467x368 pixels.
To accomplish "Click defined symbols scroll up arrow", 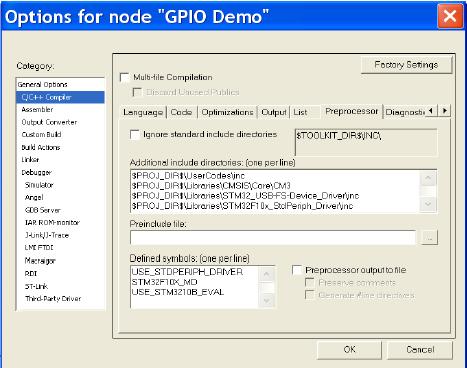I will coord(266,275).
